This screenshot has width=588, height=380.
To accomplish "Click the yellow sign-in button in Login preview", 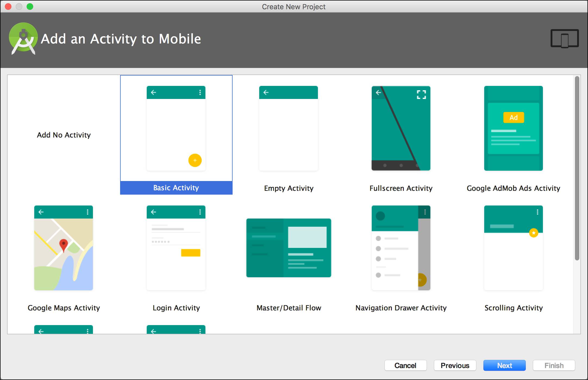I will 191,253.
